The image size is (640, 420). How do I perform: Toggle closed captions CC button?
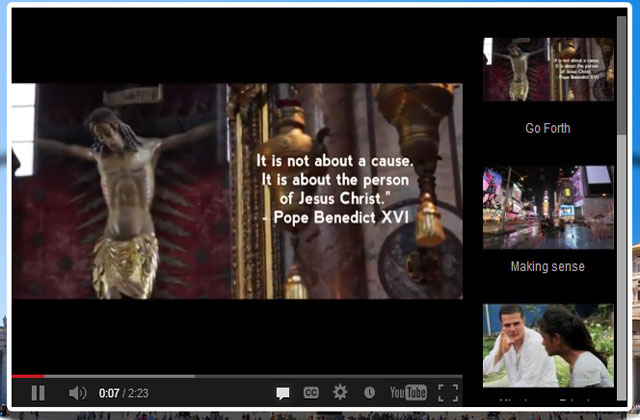click(311, 393)
